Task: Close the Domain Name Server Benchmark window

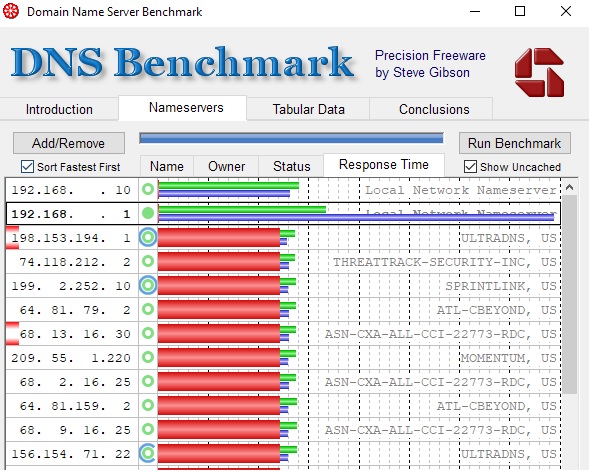Action: pyautogui.click(x=566, y=11)
